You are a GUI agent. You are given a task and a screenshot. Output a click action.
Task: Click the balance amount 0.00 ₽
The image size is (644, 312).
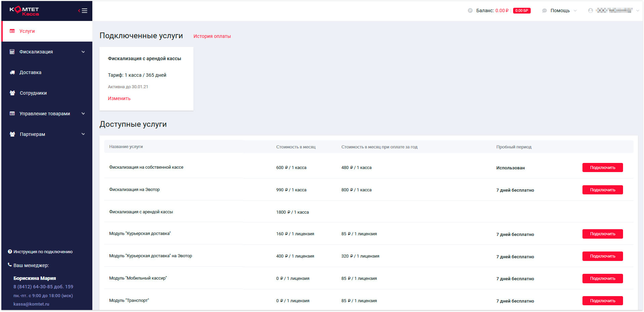pyautogui.click(x=502, y=10)
